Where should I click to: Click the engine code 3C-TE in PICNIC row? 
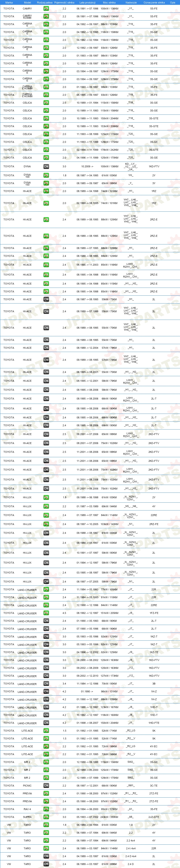[154, 786]
